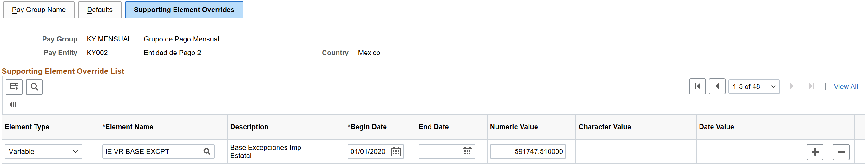Click the grid personalize action menu icon

[14, 87]
